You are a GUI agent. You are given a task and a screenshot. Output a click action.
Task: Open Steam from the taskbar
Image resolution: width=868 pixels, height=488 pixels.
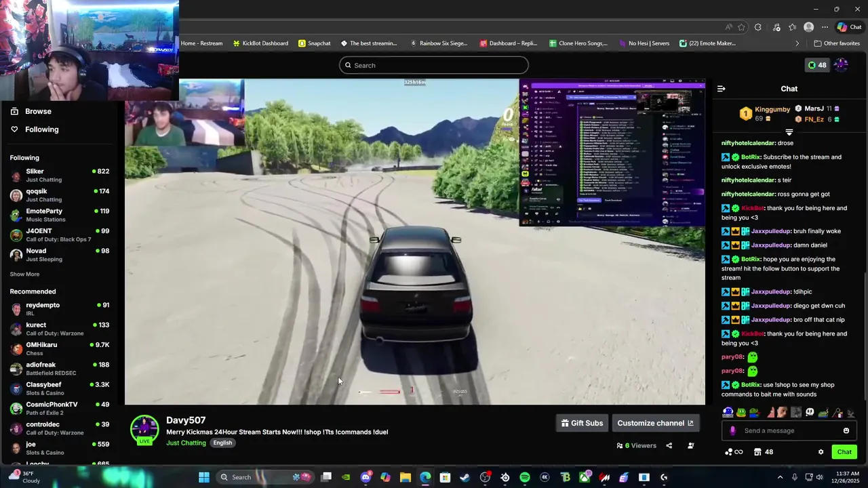point(465,477)
